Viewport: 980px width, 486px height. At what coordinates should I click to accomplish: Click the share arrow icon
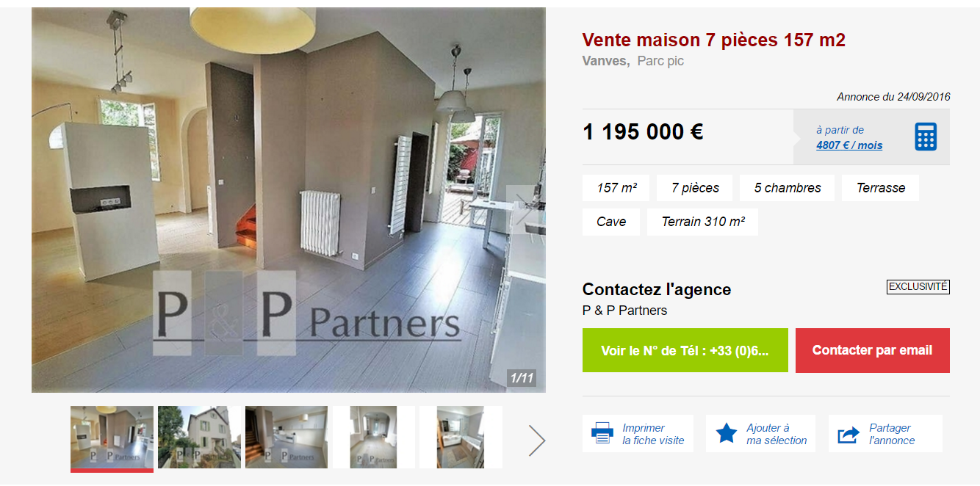(849, 435)
